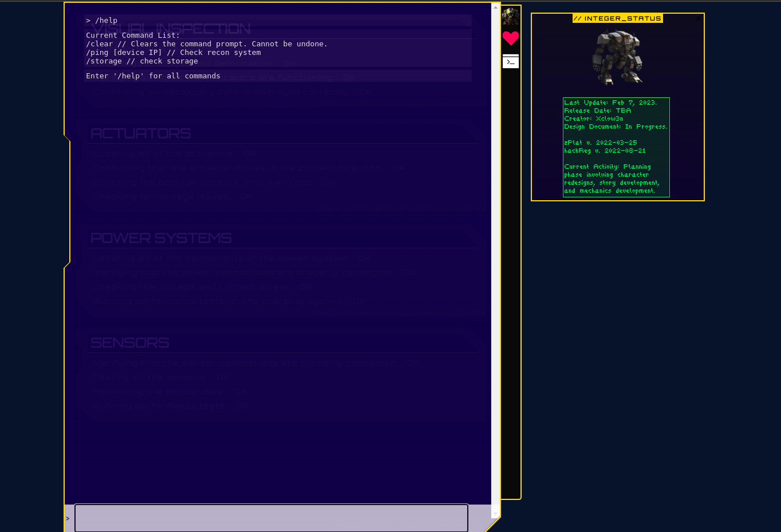Click the '/clear' command help line
Viewport: 781px width, 532px height.
pos(207,44)
